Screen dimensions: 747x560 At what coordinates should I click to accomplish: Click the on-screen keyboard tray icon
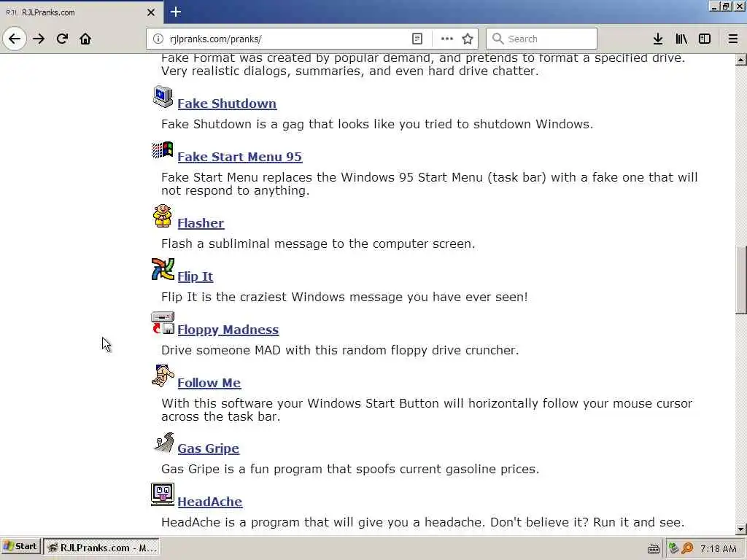pos(654,549)
